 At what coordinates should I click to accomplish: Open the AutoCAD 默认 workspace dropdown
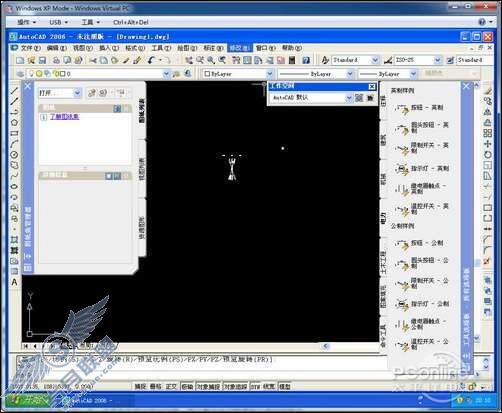[349, 98]
